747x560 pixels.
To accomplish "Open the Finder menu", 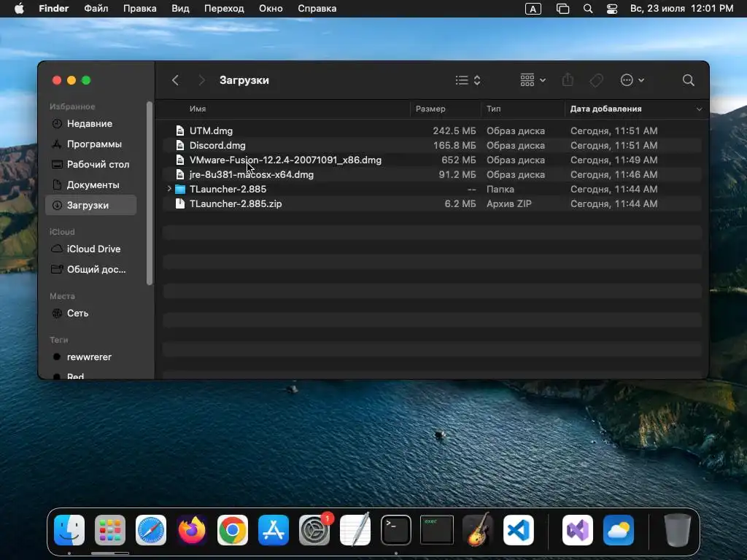I will tap(53, 9).
